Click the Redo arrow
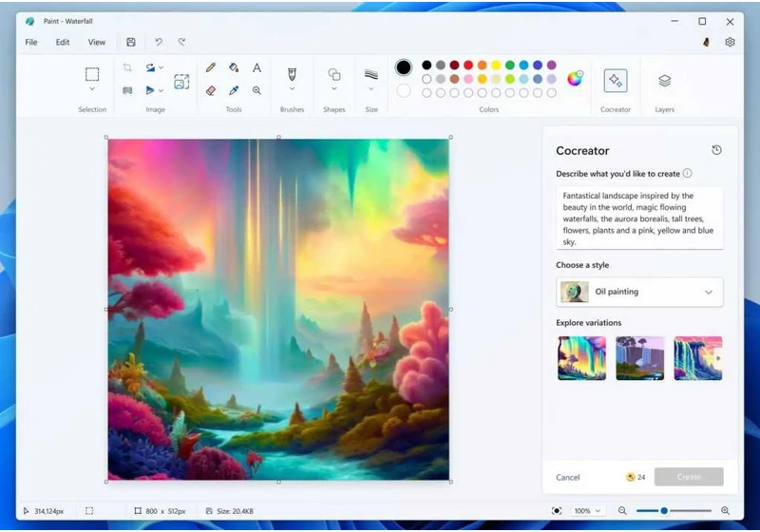 [x=181, y=42]
